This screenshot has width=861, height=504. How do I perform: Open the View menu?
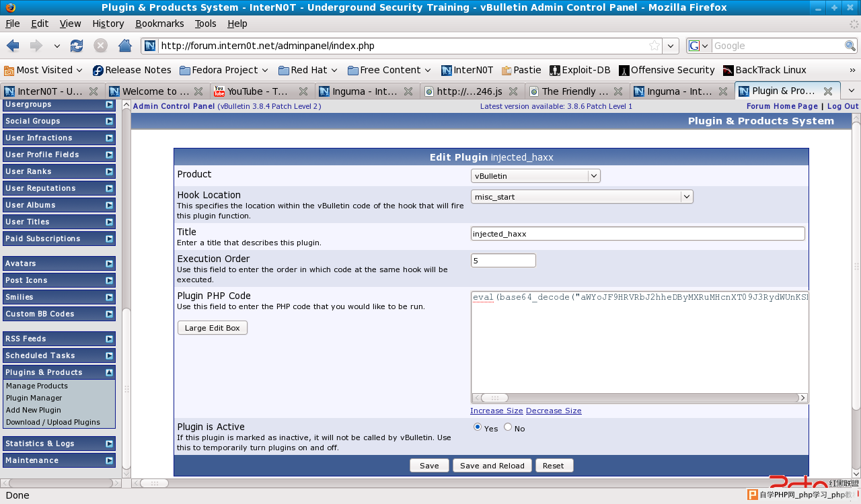coord(71,24)
